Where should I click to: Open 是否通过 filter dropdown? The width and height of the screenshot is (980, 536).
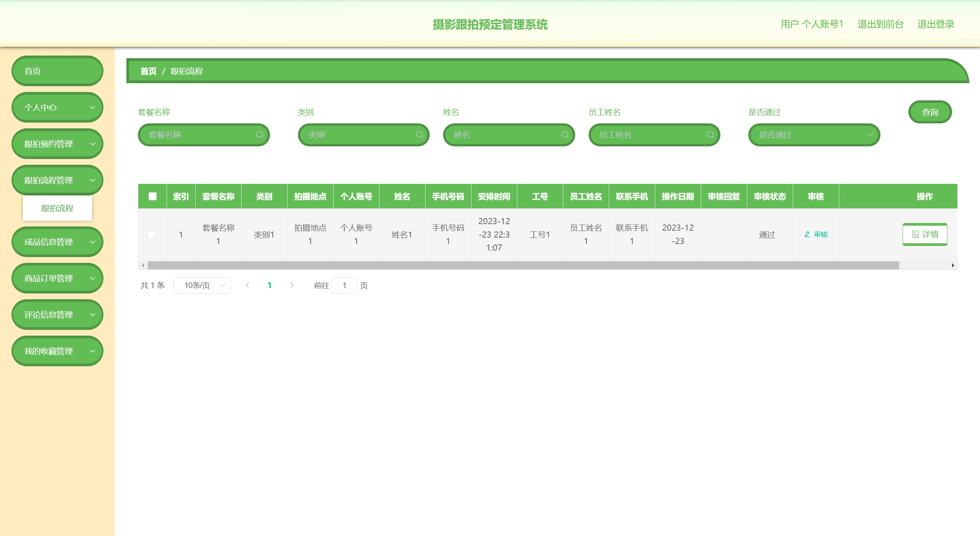click(814, 135)
